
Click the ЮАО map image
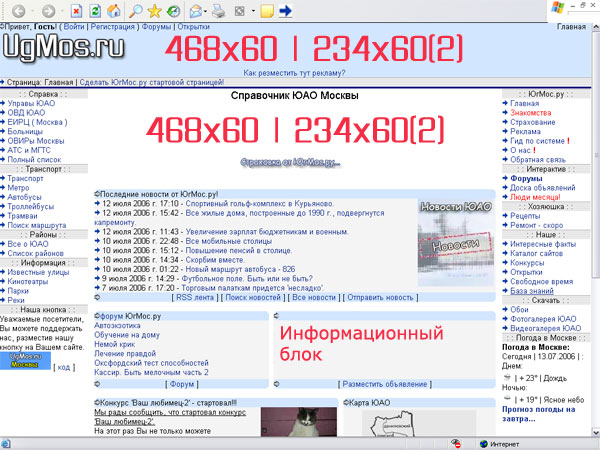tap(419, 423)
